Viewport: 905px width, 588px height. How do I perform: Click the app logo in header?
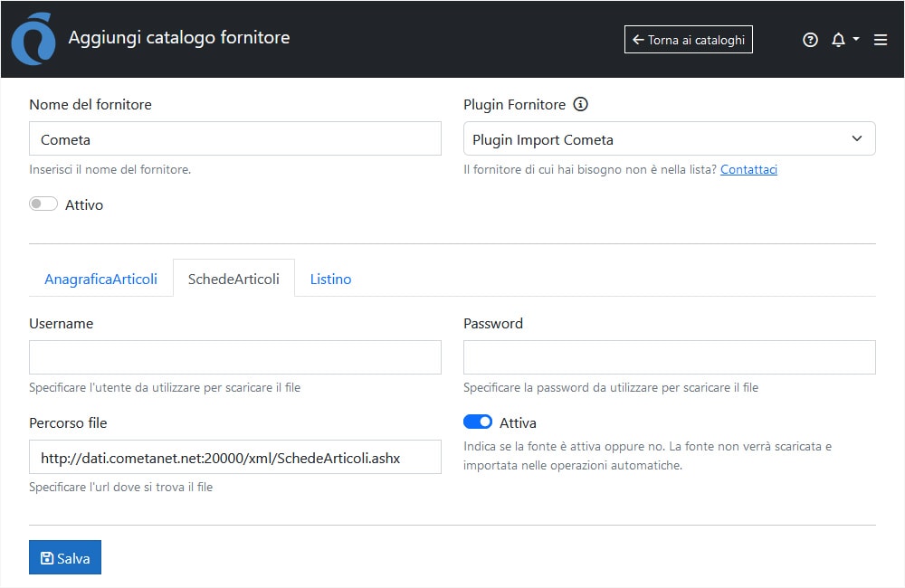(33, 41)
